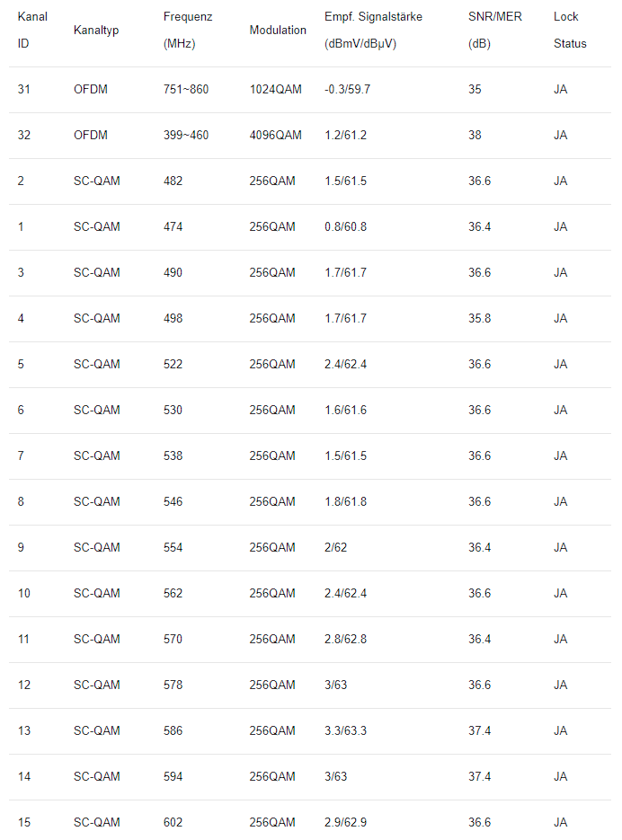Click the signal strength value -0.3/59.7
Viewport: 622px width, 840px height.
click(x=347, y=90)
